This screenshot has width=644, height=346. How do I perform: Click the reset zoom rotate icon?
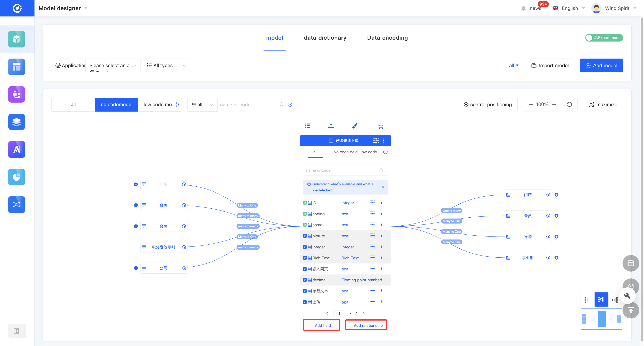pos(569,104)
